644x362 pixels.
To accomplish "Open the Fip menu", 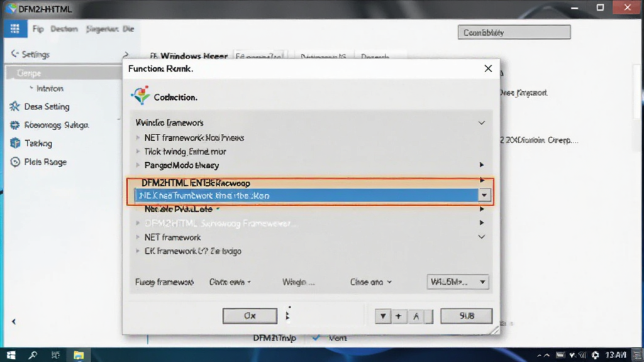I will (x=38, y=29).
